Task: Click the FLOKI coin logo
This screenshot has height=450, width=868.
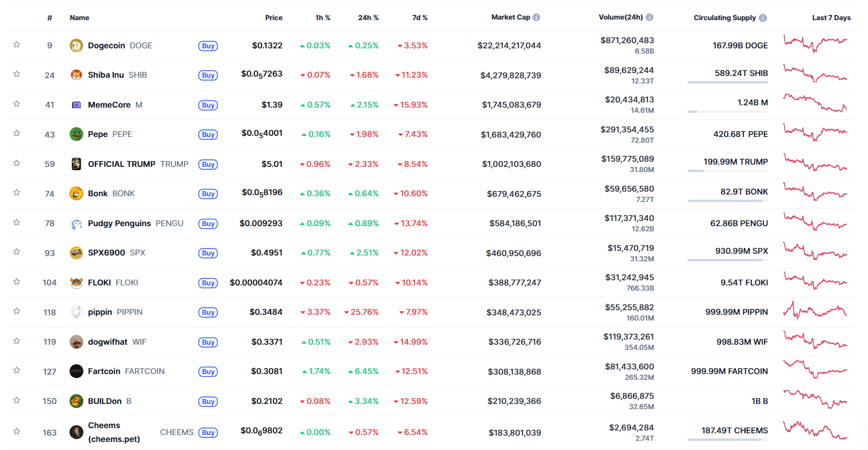Action: click(x=75, y=283)
